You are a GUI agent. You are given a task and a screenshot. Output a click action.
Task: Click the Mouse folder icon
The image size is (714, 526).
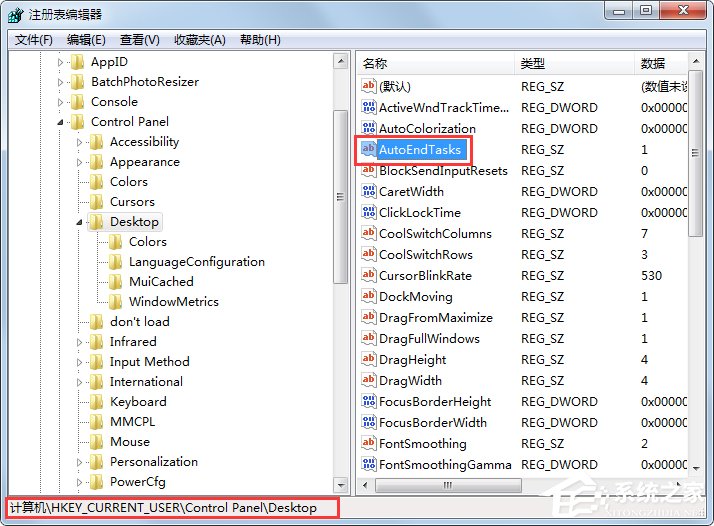(97, 442)
